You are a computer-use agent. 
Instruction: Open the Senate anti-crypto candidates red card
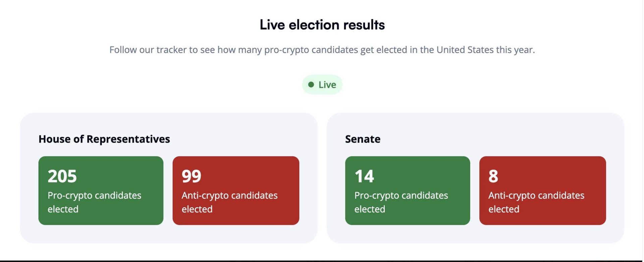(x=543, y=191)
